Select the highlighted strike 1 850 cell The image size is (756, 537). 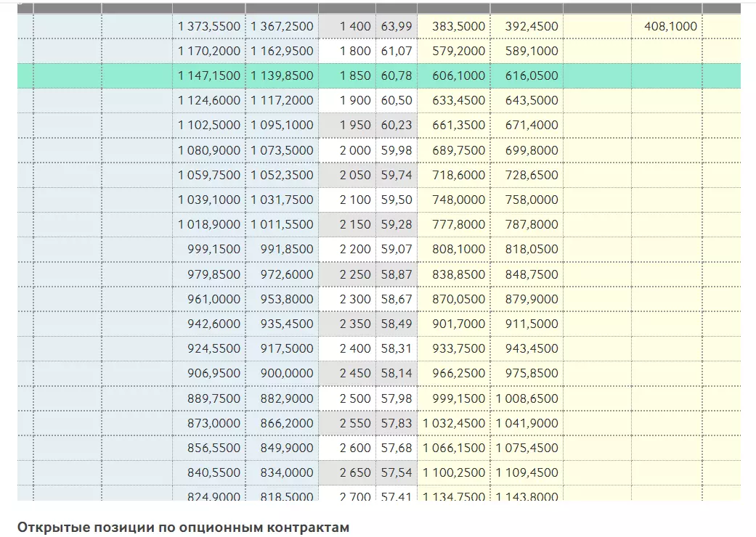pos(347,75)
